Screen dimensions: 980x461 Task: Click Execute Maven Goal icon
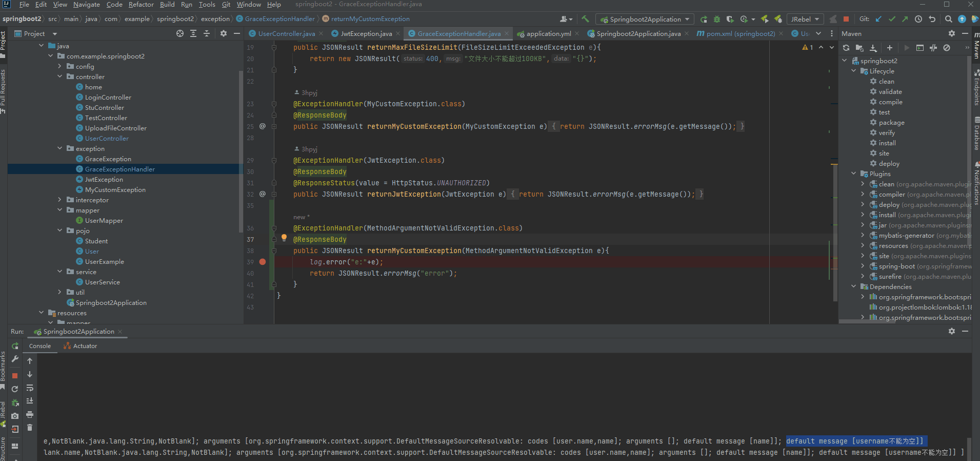coord(920,48)
